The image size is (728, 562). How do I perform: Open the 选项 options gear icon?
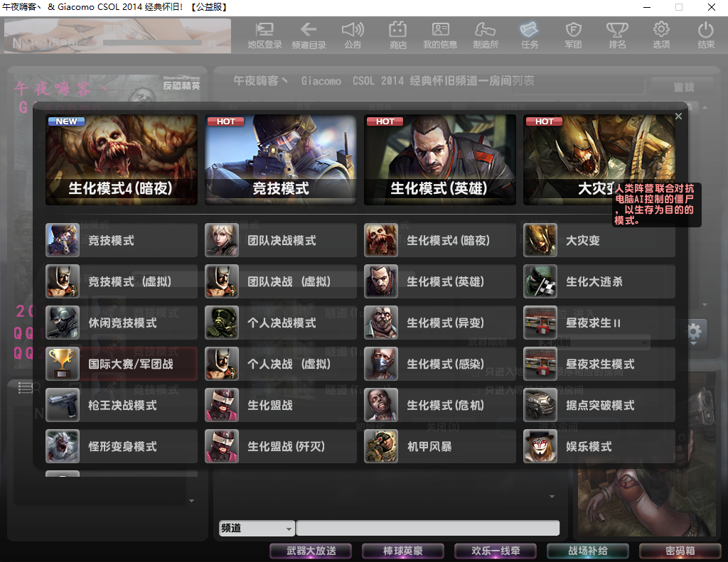661,35
